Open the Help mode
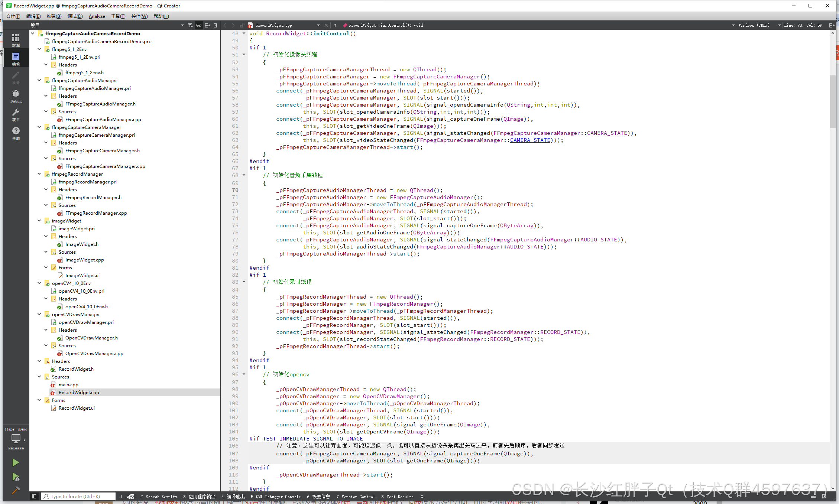Screen dimensions: 839x504 tap(16, 133)
